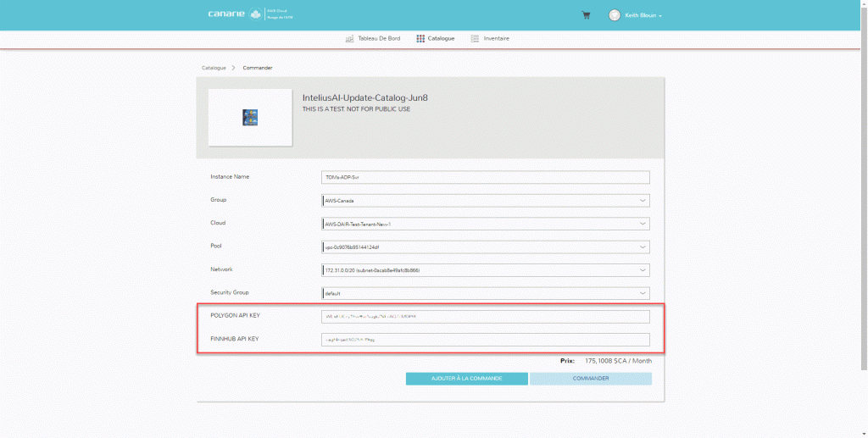Open the Pool dropdown list
Image resolution: width=868 pixels, height=438 pixels.
pyautogui.click(x=485, y=247)
